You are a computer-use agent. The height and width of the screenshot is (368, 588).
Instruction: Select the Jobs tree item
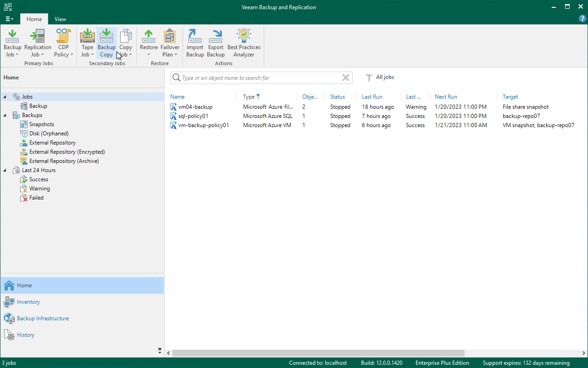coord(27,97)
